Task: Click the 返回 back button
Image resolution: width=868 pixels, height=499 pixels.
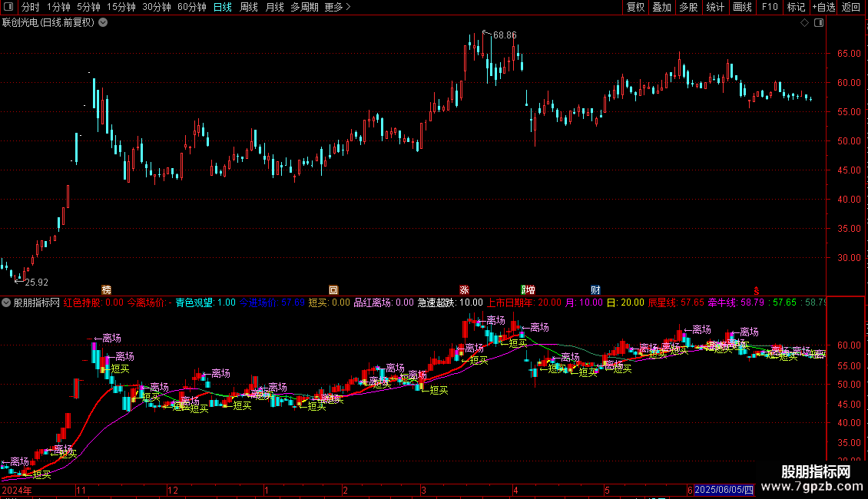Action: [851, 7]
